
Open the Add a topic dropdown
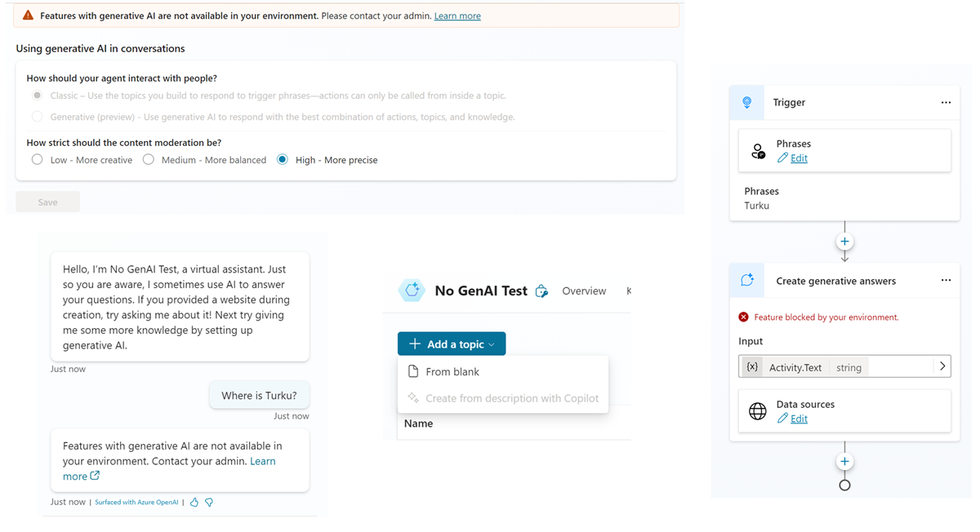[x=452, y=344]
